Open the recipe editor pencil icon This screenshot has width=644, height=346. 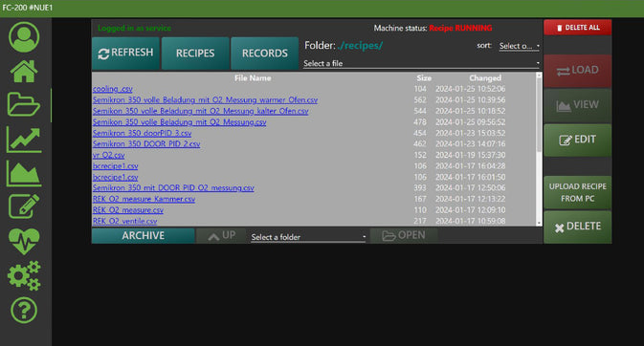pyautogui.click(x=24, y=206)
